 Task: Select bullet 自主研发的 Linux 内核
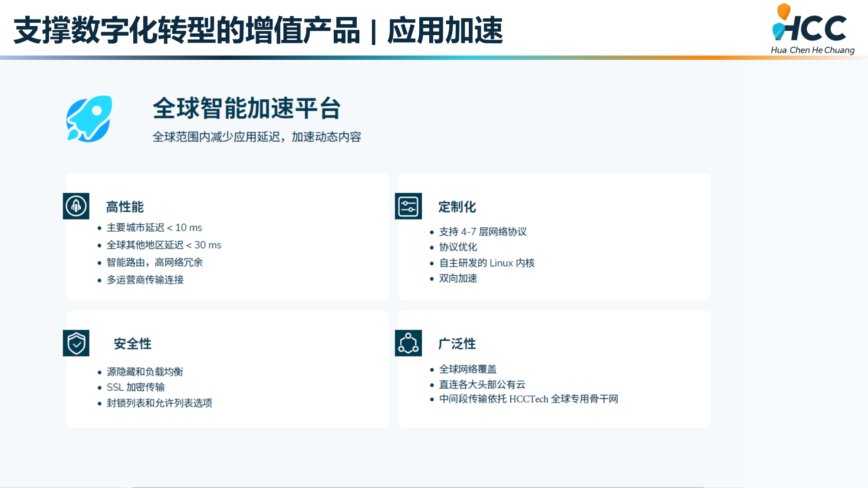click(x=487, y=263)
